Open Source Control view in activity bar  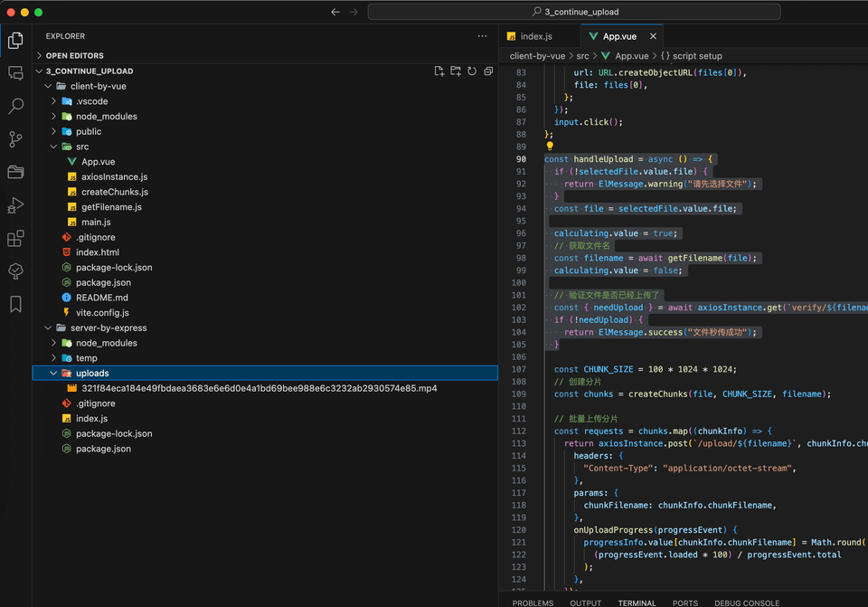pos(15,139)
